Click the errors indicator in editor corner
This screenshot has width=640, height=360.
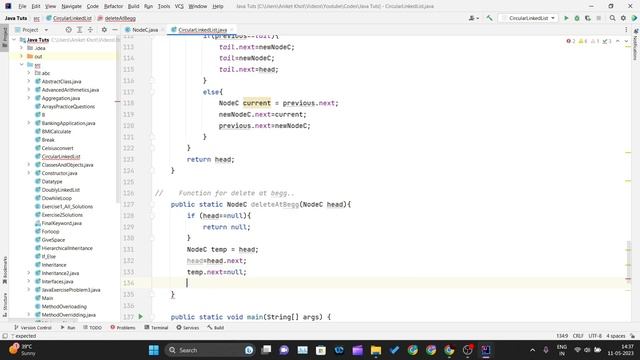pos(571,41)
